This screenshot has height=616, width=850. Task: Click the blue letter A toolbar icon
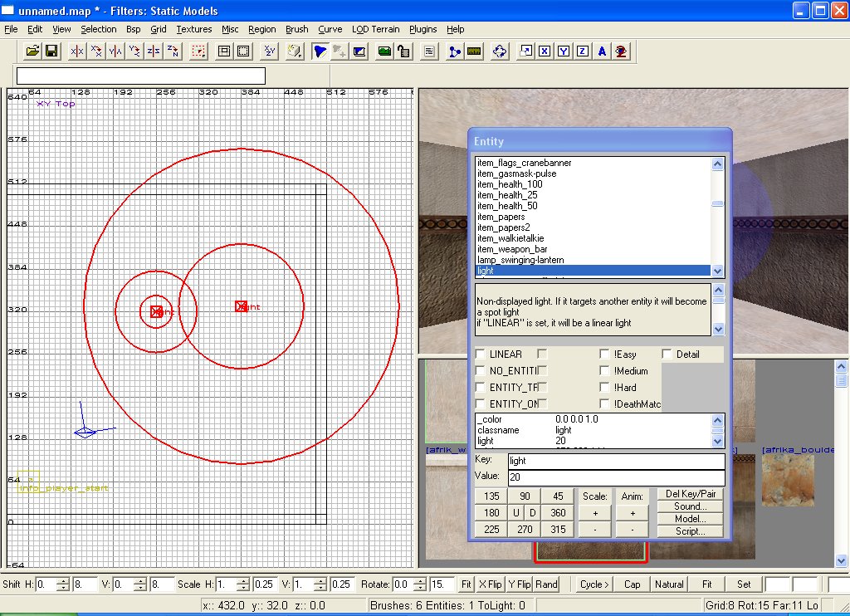pos(602,51)
